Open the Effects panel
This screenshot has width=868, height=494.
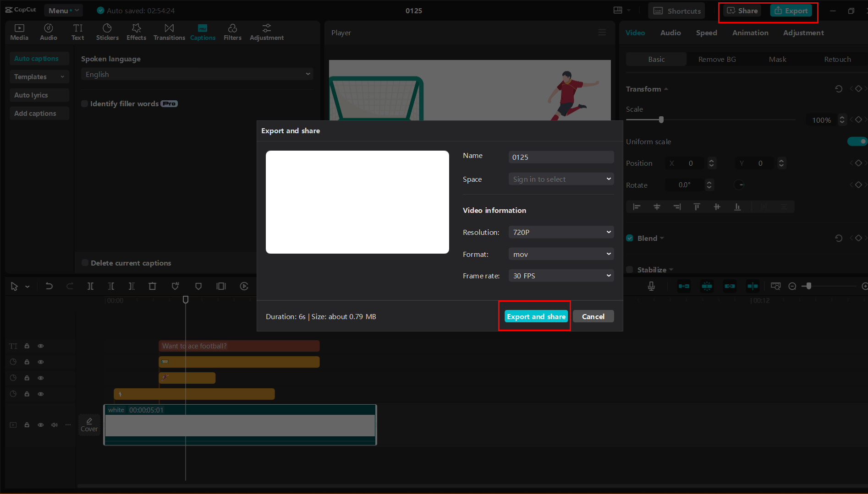(x=136, y=32)
